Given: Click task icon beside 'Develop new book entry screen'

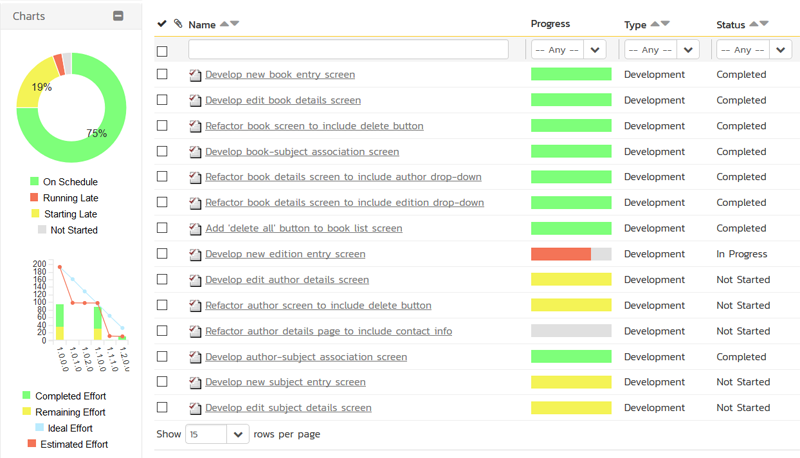Looking at the screenshot, I should [x=195, y=75].
